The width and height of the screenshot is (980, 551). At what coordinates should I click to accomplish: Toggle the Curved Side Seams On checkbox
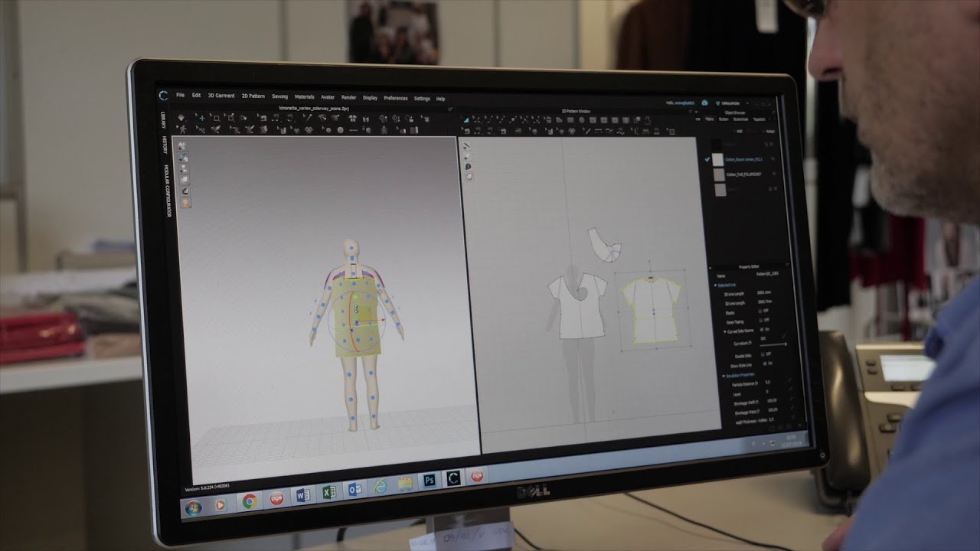tap(762, 329)
